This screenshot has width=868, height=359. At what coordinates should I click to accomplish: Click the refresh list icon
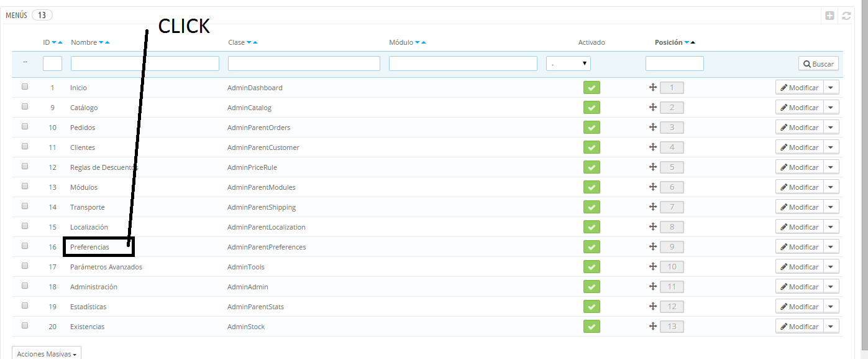point(846,16)
